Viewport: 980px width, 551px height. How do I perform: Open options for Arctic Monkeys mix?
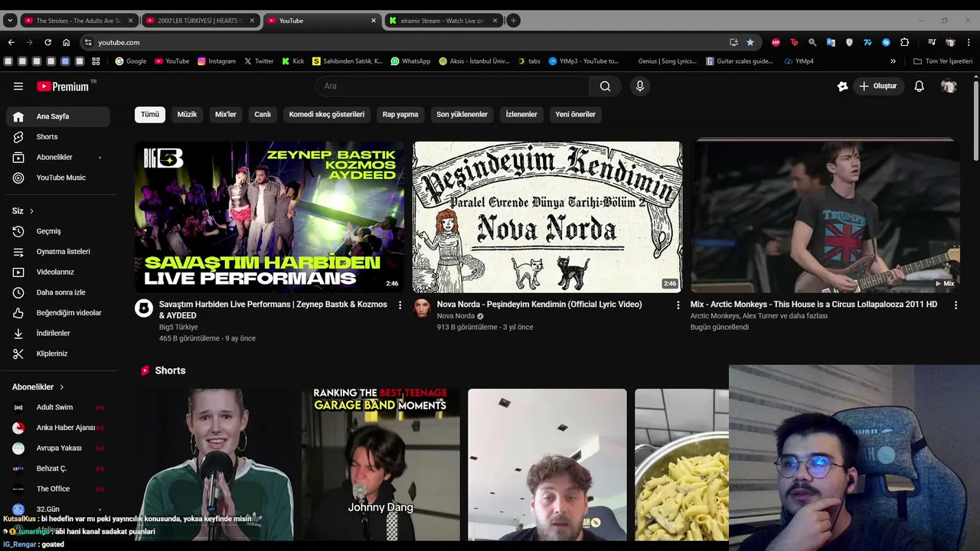tap(955, 305)
